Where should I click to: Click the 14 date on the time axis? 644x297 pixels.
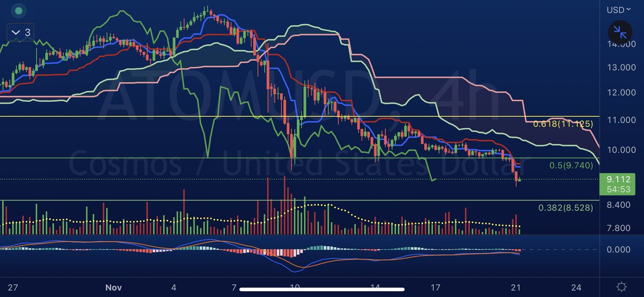(376, 287)
